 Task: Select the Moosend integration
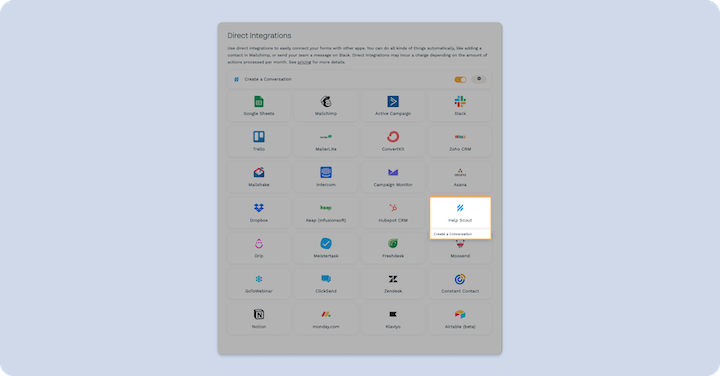[x=460, y=252]
